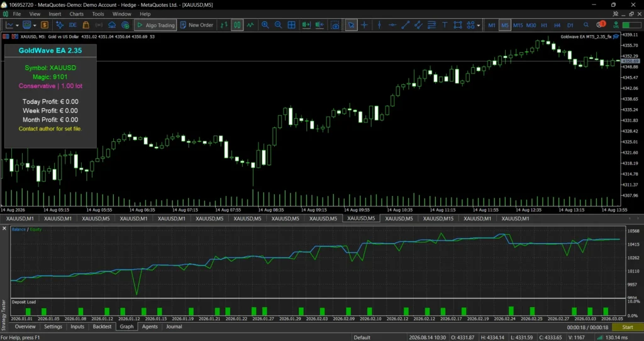Open the View menu

click(x=35, y=14)
